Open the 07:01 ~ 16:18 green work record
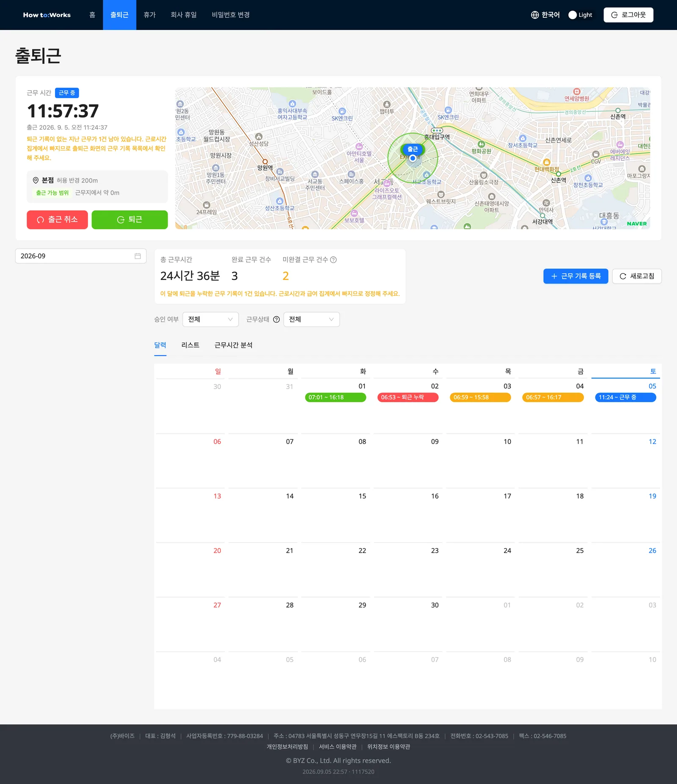The width and height of the screenshot is (677, 784). click(x=336, y=397)
